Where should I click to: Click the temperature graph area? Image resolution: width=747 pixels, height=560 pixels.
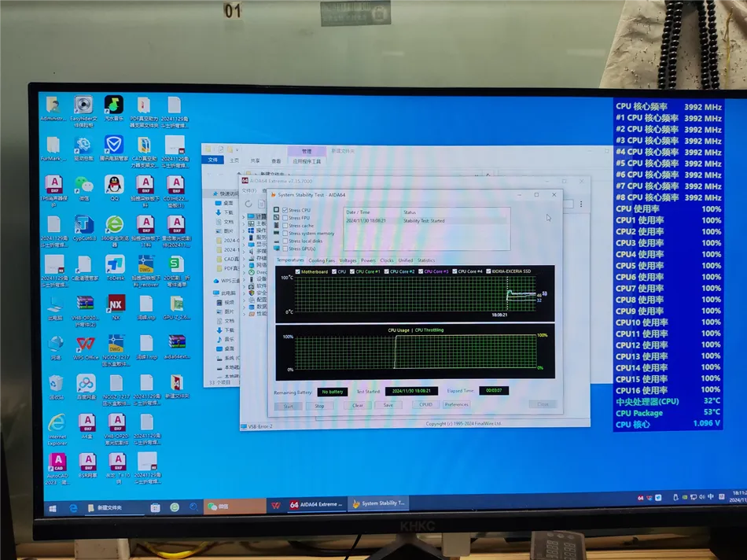(415, 294)
